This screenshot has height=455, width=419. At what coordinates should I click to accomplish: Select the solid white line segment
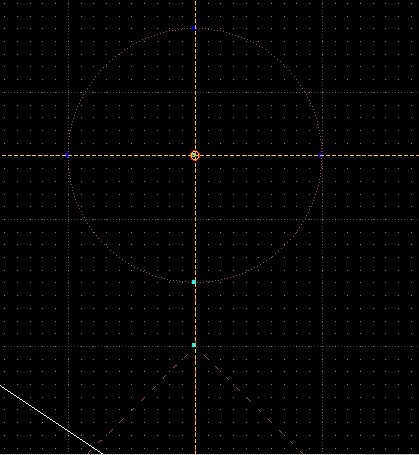[x=51, y=419]
